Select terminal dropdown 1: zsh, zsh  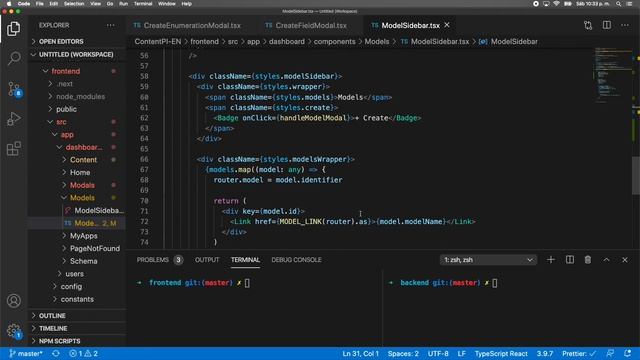pos(489,260)
